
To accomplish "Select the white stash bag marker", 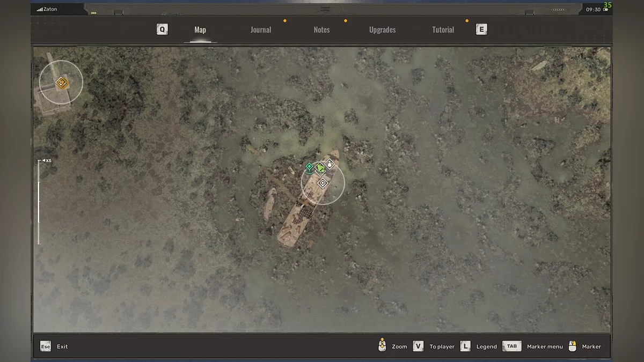I will point(330,164).
